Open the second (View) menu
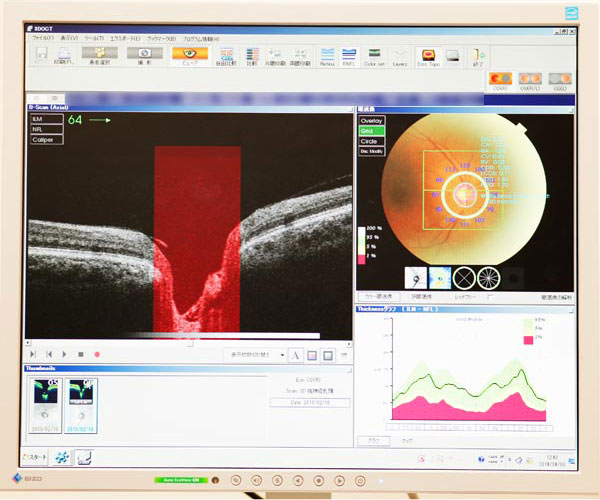Image resolution: width=600 pixels, height=500 pixels. click(69, 38)
